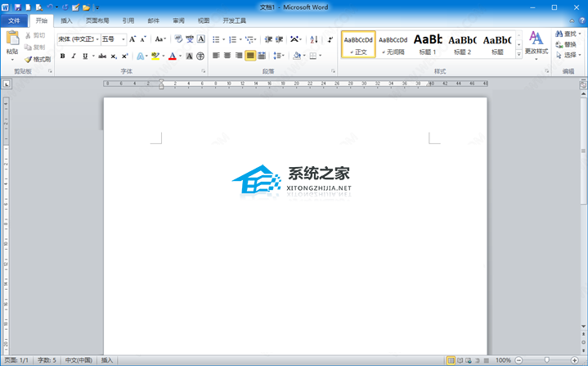Expand the styles gallery
This screenshot has width=588, height=366.
coord(519,54)
